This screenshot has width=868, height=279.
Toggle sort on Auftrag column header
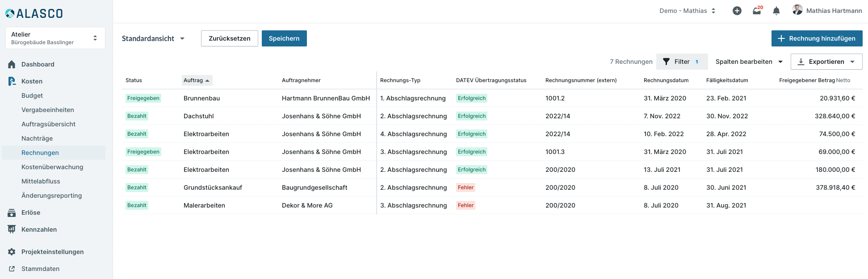coord(197,80)
